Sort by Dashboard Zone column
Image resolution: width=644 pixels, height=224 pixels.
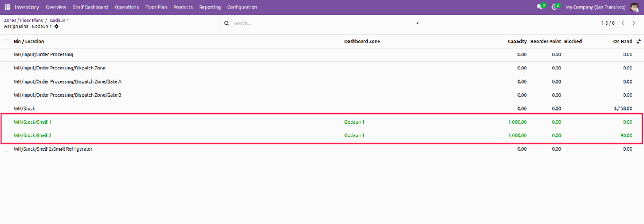tap(362, 41)
